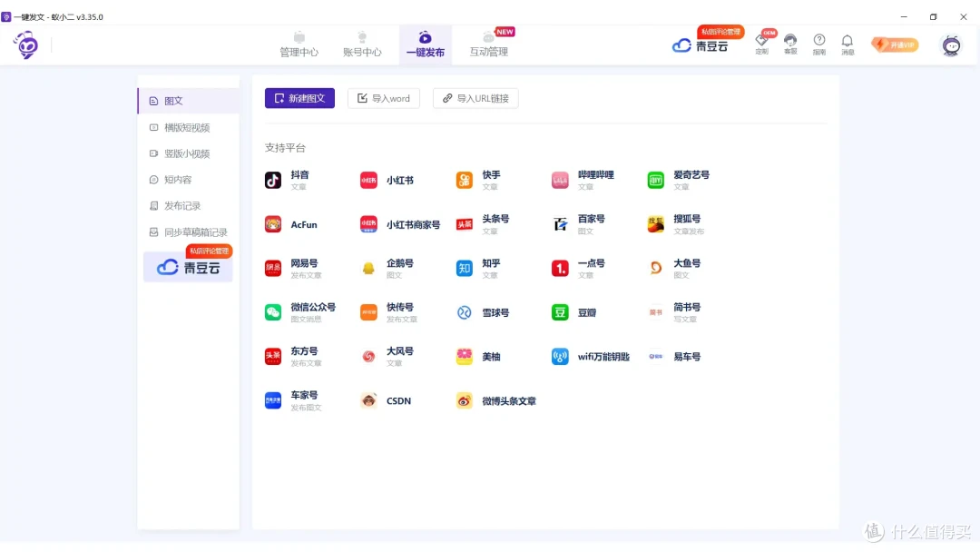Open the 哔哩哔哩 platform icon
Viewport: 980px width, 552px height.
point(559,180)
